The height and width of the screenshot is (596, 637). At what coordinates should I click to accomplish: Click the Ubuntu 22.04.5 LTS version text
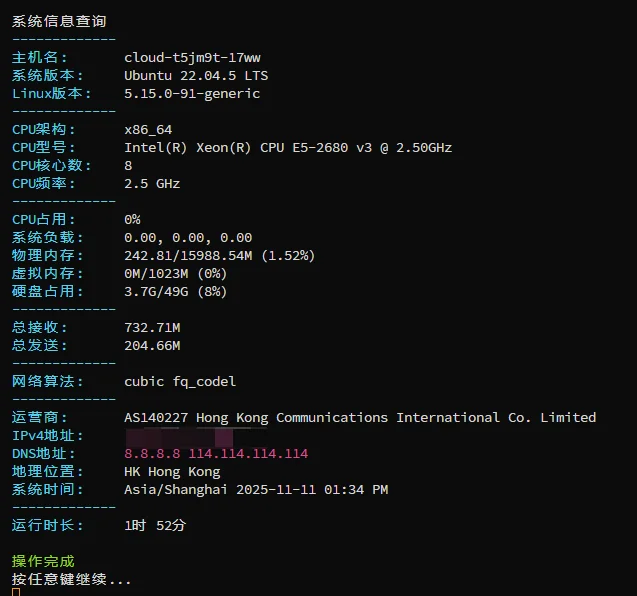pyautogui.click(x=196, y=75)
